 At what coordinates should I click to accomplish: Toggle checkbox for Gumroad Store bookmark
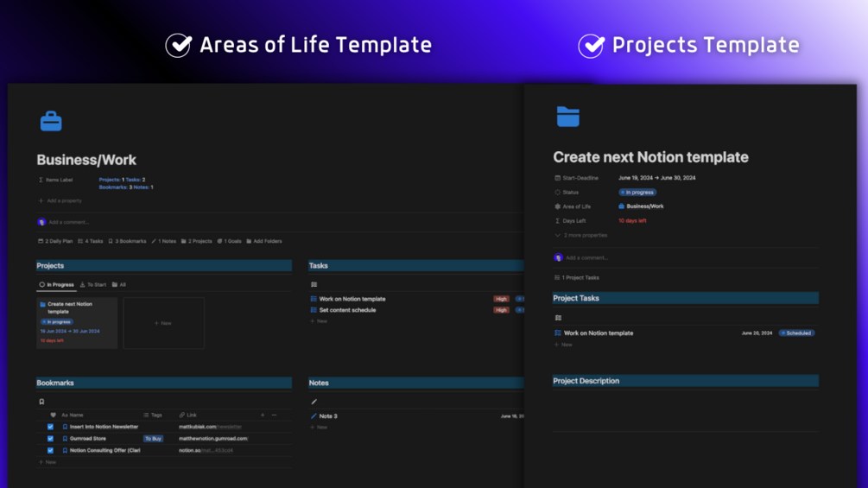(50, 439)
